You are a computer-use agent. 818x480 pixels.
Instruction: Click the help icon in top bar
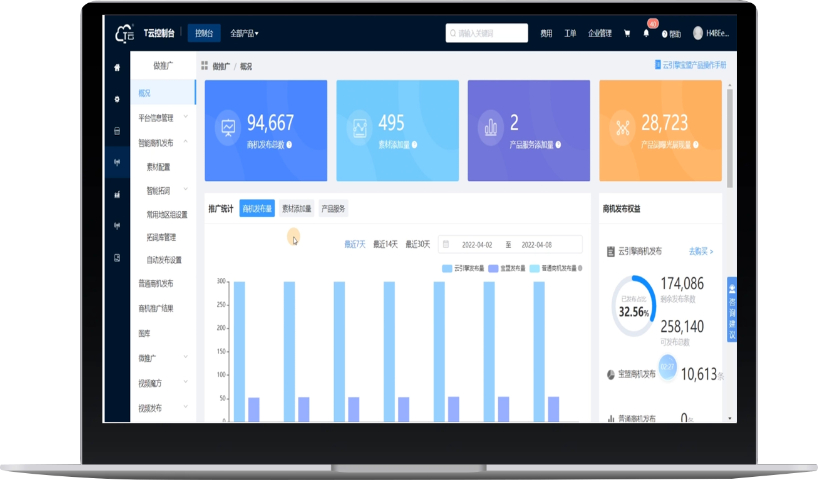665,34
